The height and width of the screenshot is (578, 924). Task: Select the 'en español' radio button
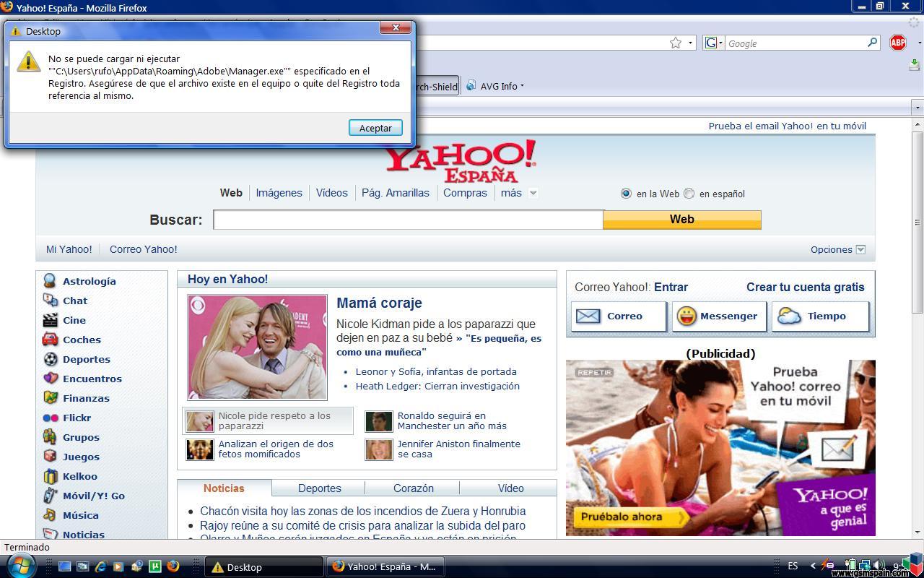(x=689, y=194)
